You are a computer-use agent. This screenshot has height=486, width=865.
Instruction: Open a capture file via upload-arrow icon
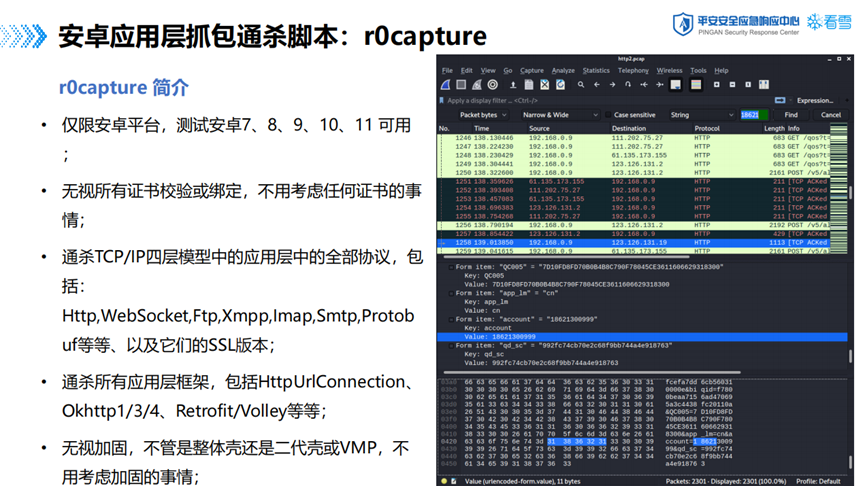click(x=513, y=85)
